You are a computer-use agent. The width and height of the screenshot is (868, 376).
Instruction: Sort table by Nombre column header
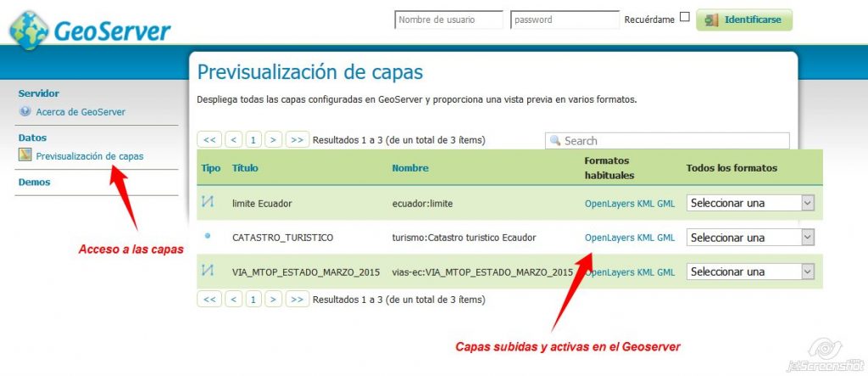point(410,168)
